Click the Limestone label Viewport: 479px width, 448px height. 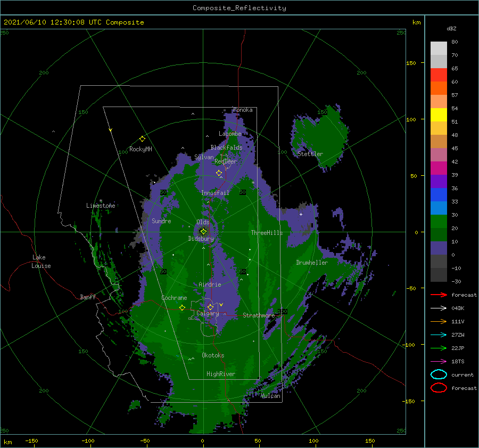click(x=101, y=206)
